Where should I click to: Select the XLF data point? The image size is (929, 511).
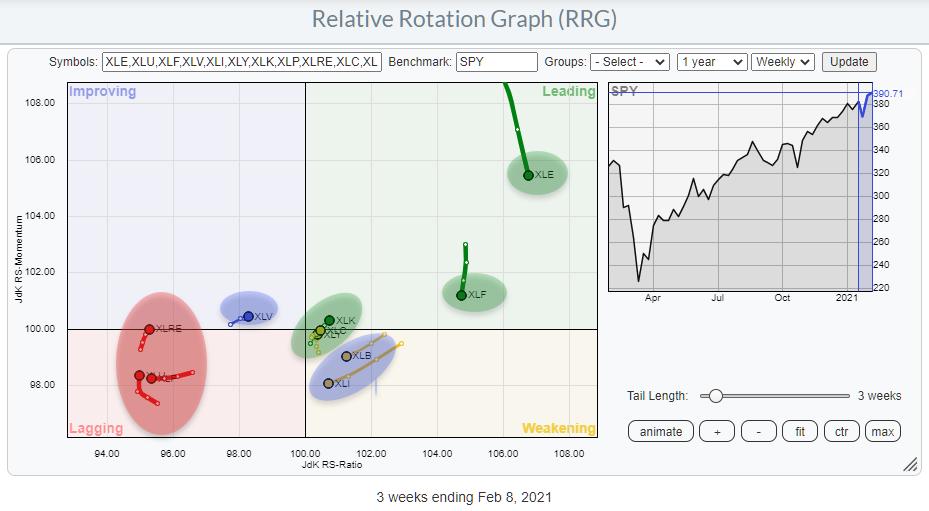coord(461,295)
